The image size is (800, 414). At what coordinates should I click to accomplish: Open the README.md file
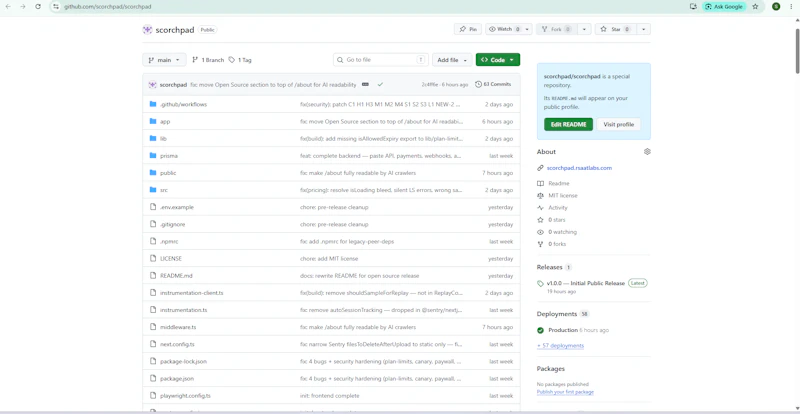176,276
